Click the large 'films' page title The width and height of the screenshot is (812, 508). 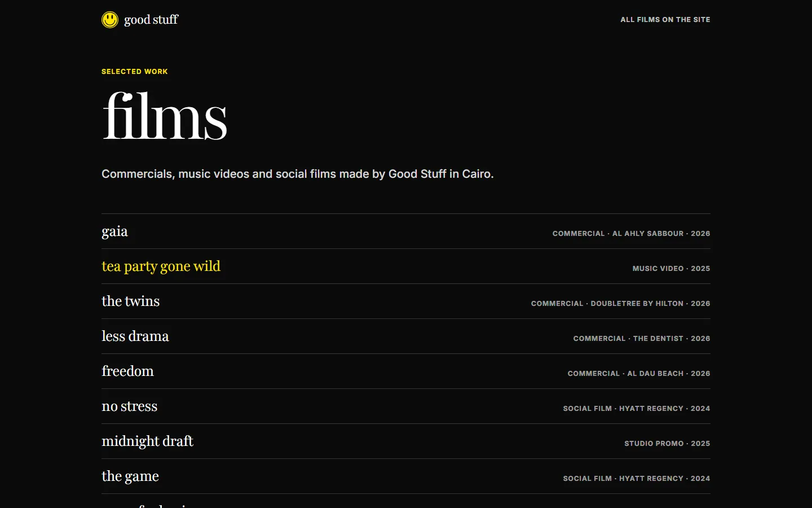tap(165, 116)
